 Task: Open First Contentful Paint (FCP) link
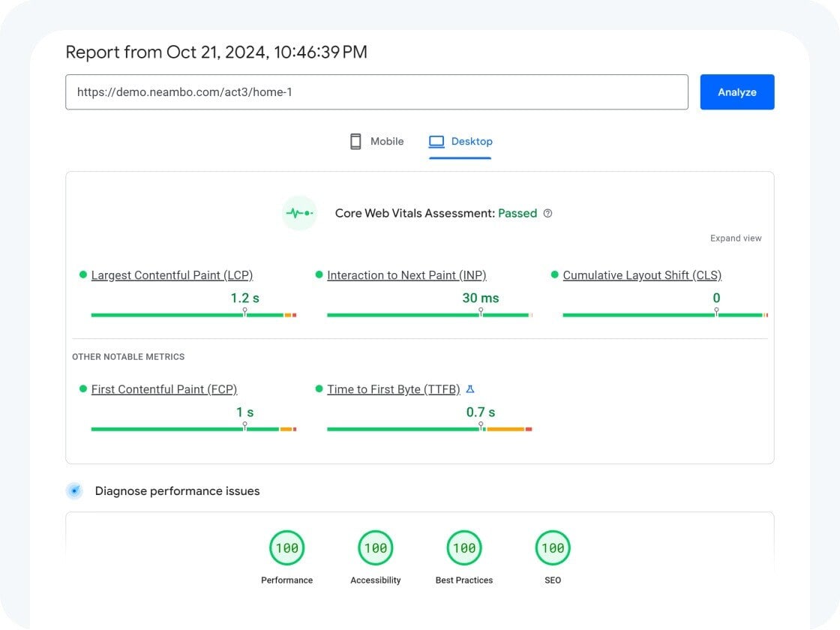pyautogui.click(x=164, y=389)
